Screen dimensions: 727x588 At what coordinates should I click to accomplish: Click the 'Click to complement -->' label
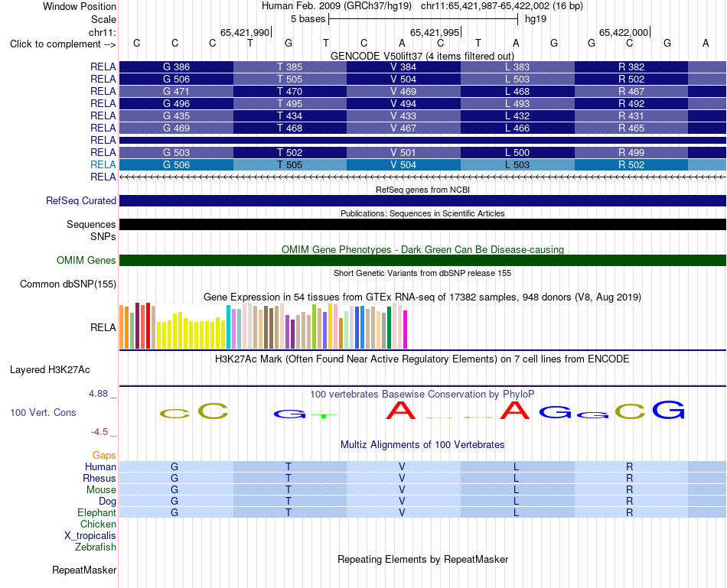[x=63, y=44]
